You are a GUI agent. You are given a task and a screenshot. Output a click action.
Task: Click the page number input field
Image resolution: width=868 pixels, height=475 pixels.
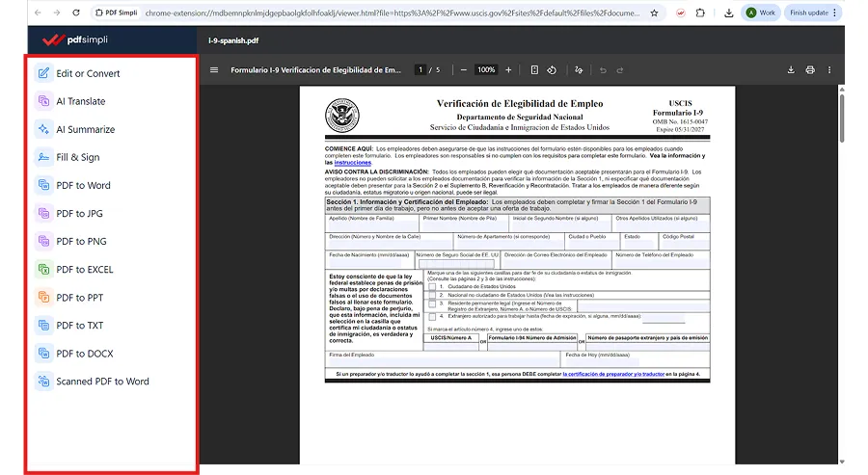[420, 70]
